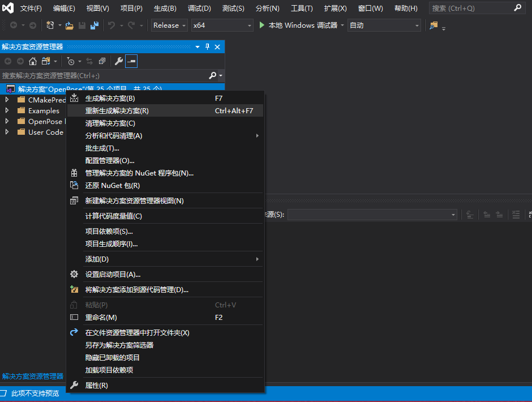Click the Find Message in Code output icon

click(x=470, y=215)
